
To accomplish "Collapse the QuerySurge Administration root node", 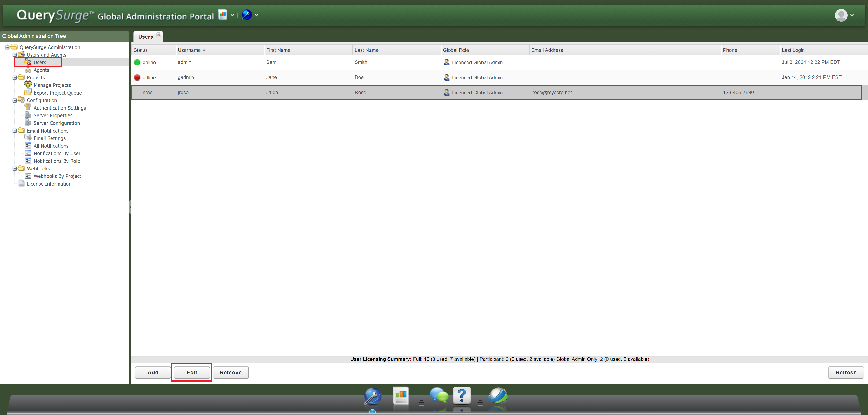I will 7,47.
